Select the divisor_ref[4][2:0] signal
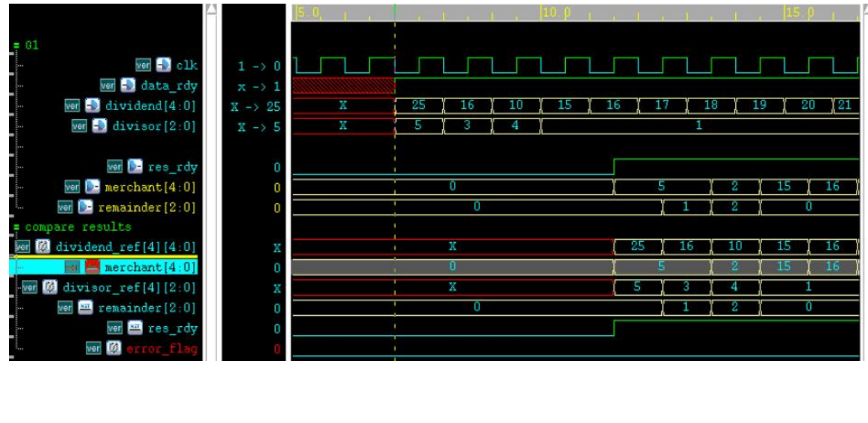This screenshot has height=423, width=868. [x=130, y=287]
